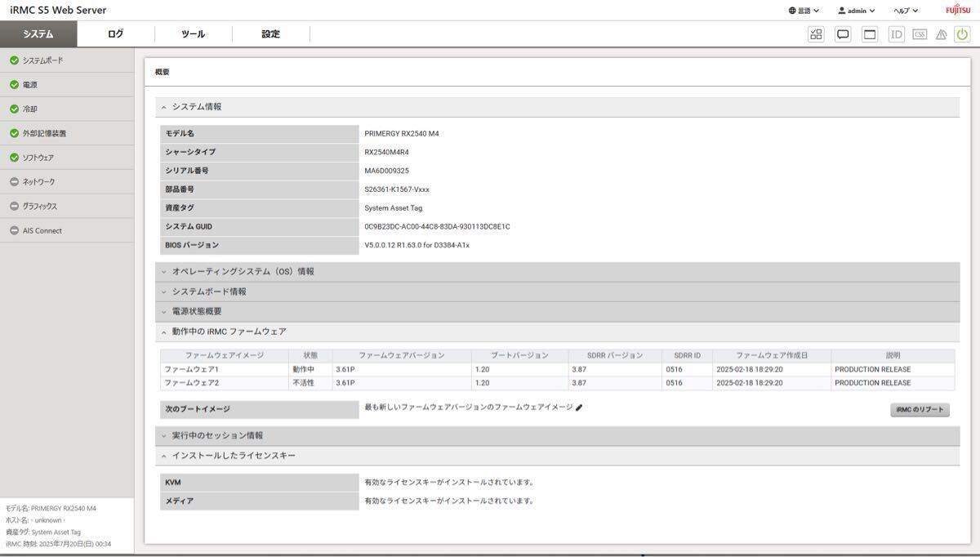Expand the 実行中のセッション情報 section
The height and width of the screenshot is (557, 980).
click(x=557, y=435)
